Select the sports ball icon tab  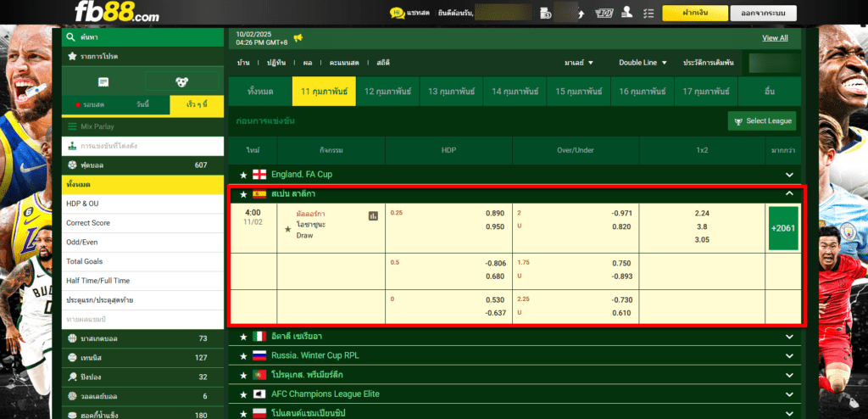coord(182,82)
